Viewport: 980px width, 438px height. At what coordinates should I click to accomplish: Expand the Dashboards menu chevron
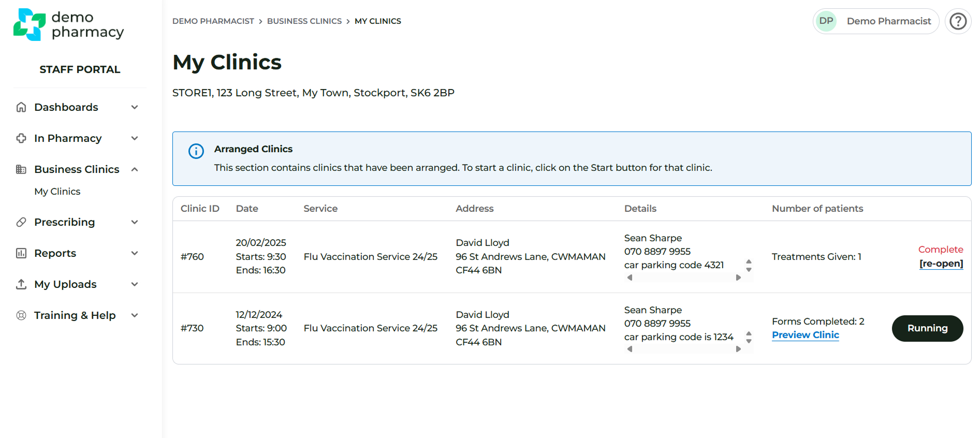click(x=135, y=107)
